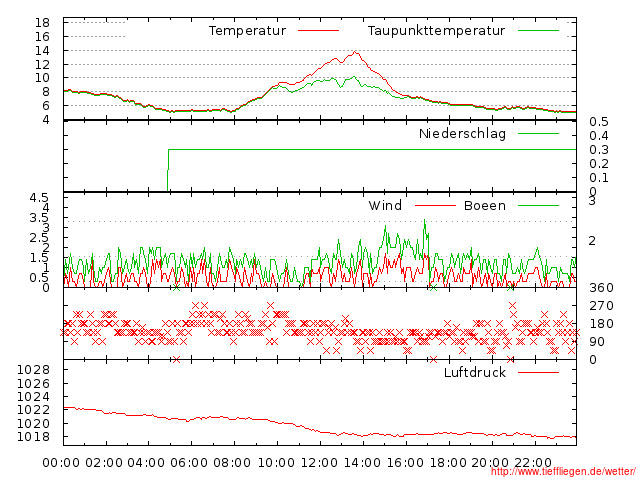Click the highest gust spike near 17:00
The image size is (640, 480).
pos(425,220)
